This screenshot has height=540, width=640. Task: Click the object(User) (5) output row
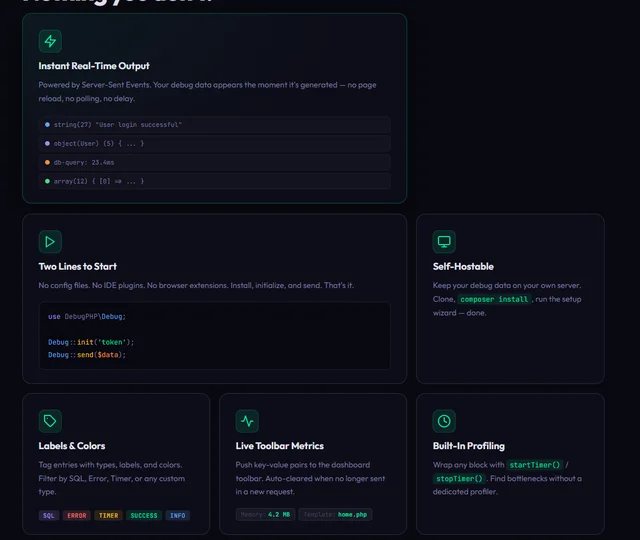pyautogui.click(x=215, y=143)
